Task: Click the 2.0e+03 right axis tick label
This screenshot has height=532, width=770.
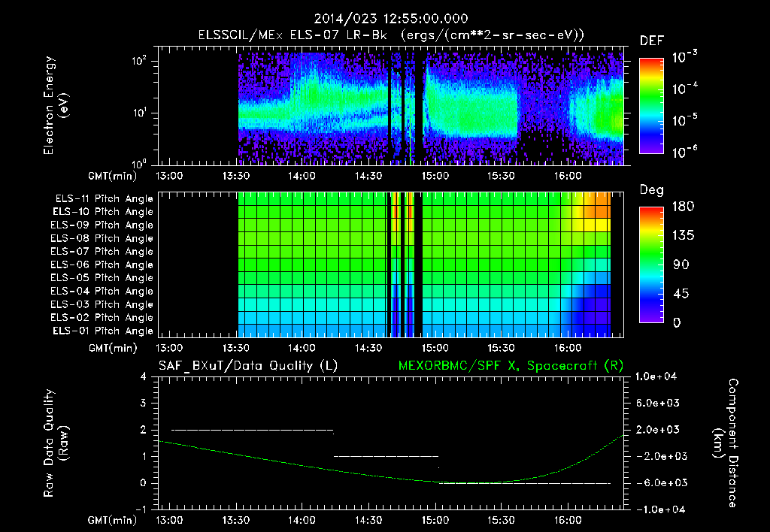Action: (658, 430)
